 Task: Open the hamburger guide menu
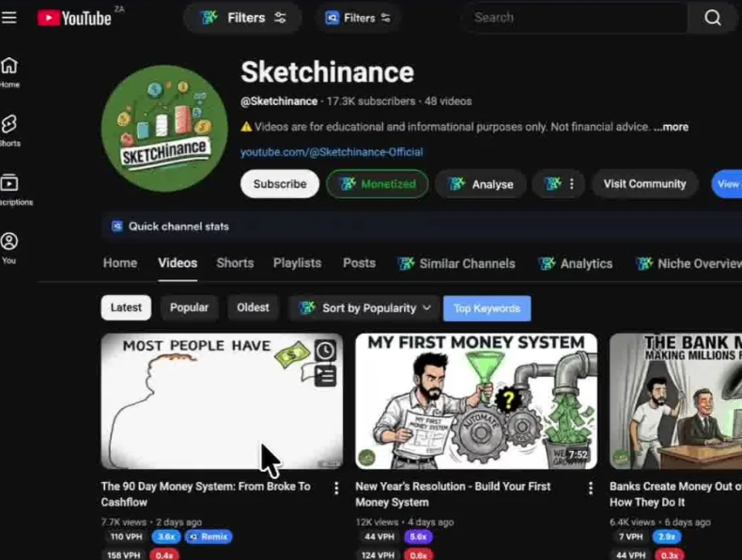click(9, 18)
